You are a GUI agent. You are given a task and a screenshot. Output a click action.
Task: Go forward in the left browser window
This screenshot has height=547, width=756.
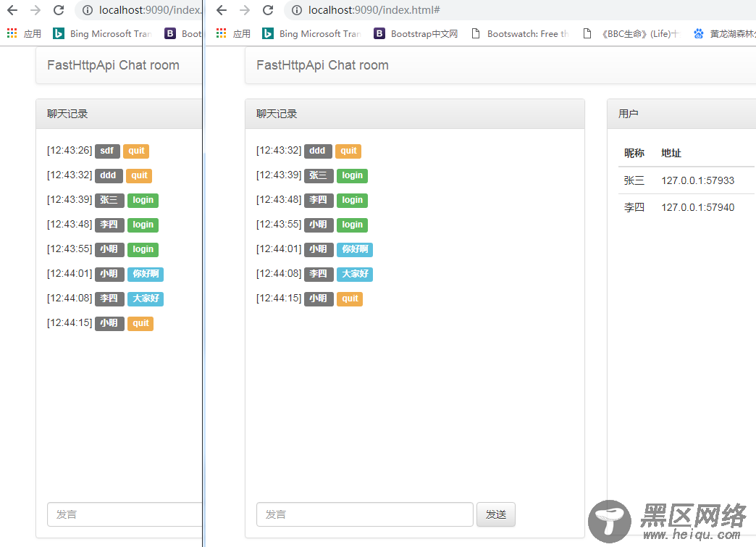pos(35,9)
